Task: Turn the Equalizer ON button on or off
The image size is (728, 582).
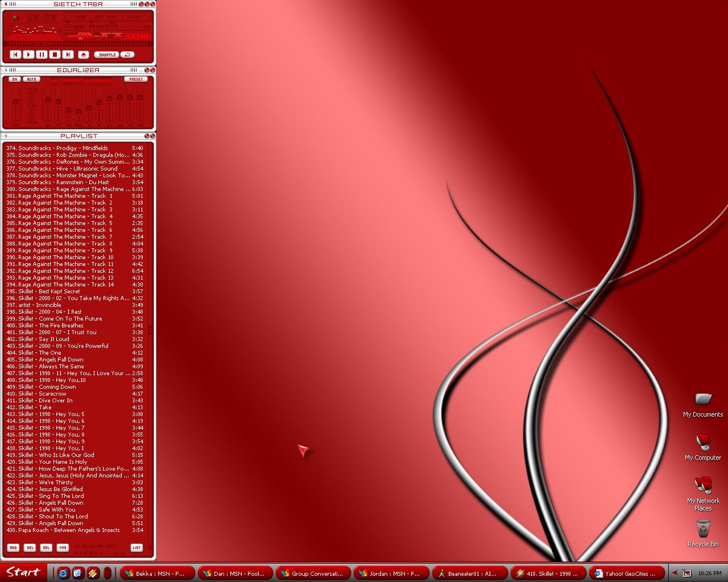Action: [15, 79]
